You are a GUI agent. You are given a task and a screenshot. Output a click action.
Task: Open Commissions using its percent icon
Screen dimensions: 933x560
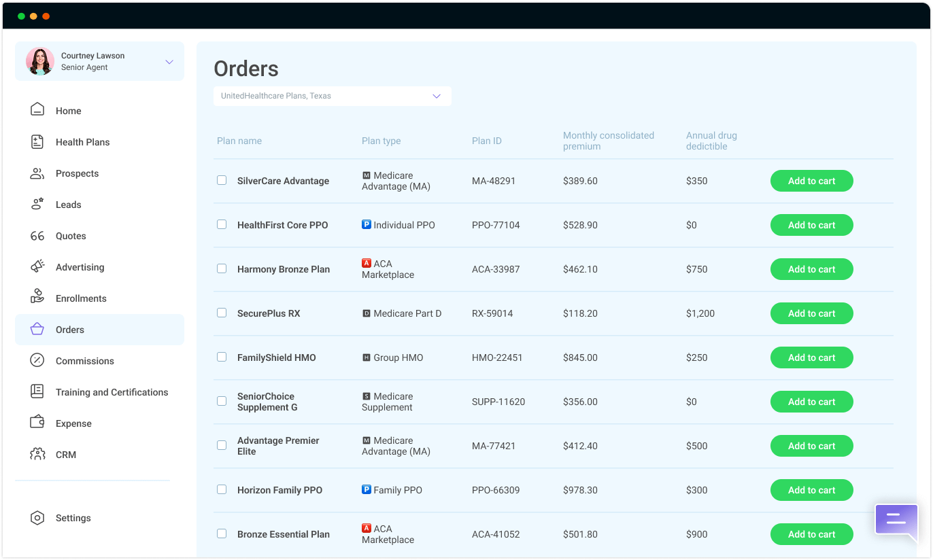[x=37, y=360]
